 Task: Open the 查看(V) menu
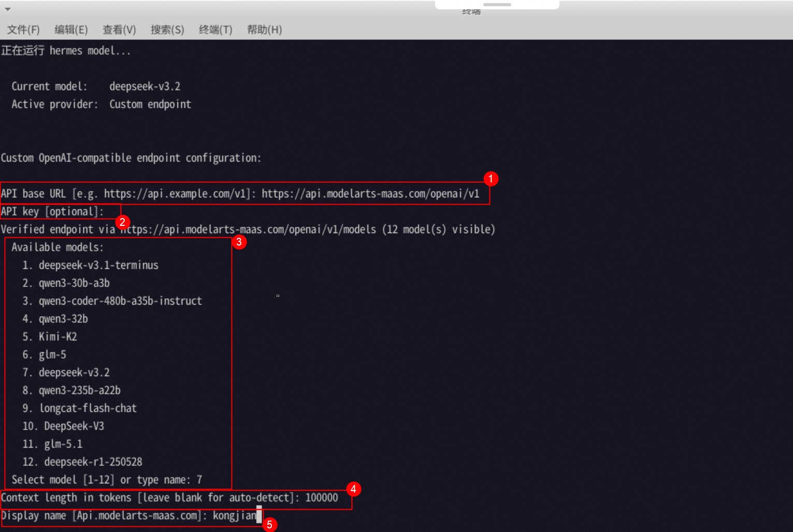pyautogui.click(x=119, y=30)
